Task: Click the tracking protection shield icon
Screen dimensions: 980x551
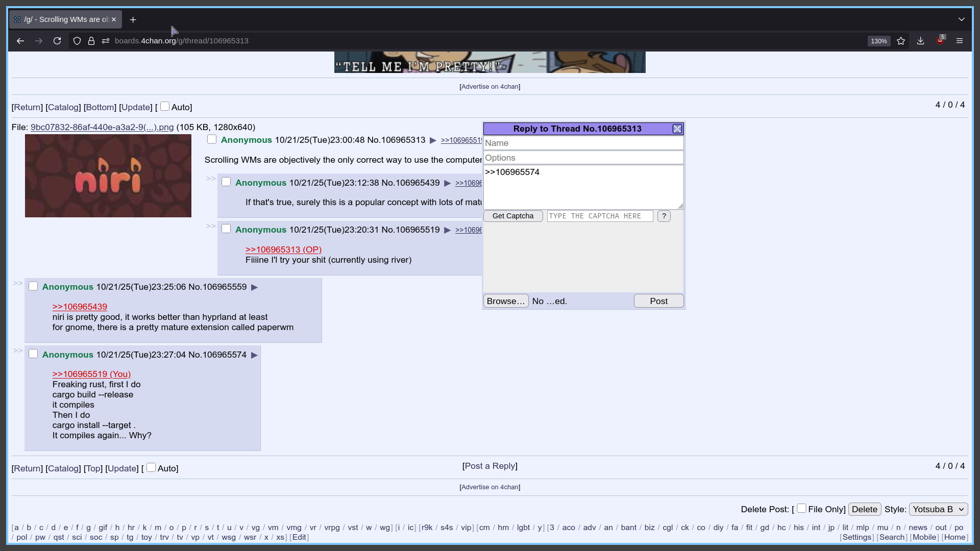Action: pyautogui.click(x=77, y=41)
